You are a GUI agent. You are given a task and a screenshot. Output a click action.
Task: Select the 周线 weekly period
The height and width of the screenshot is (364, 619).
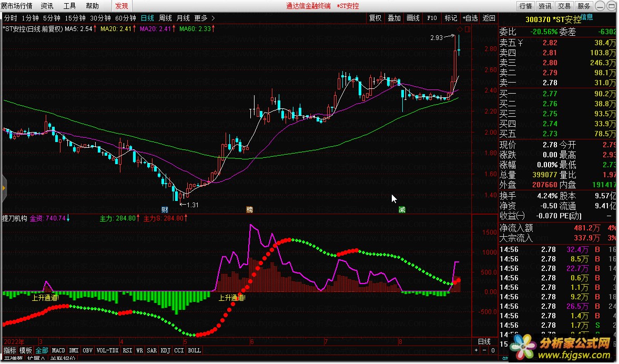pyautogui.click(x=165, y=18)
